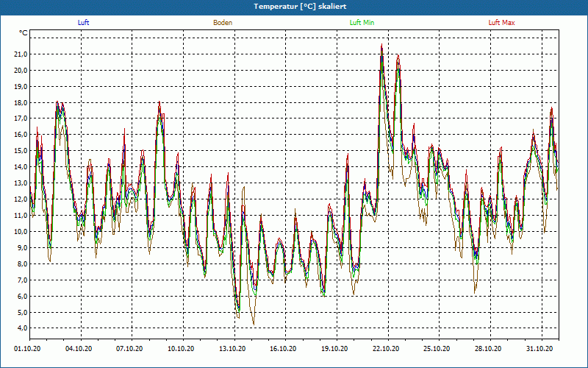Click the 5,0 y-axis label
588x368 pixels.
(x=22, y=312)
